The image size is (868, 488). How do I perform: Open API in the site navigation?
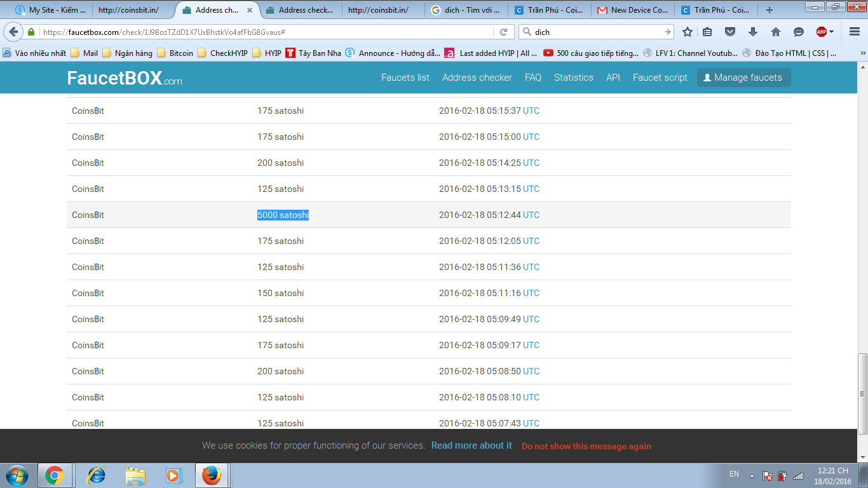point(613,78)
